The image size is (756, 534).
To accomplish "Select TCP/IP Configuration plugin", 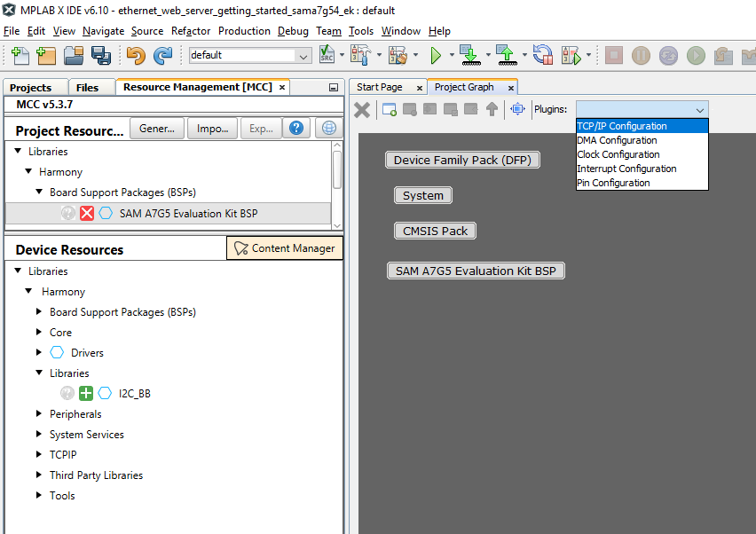I will click(x=642, y=126).
